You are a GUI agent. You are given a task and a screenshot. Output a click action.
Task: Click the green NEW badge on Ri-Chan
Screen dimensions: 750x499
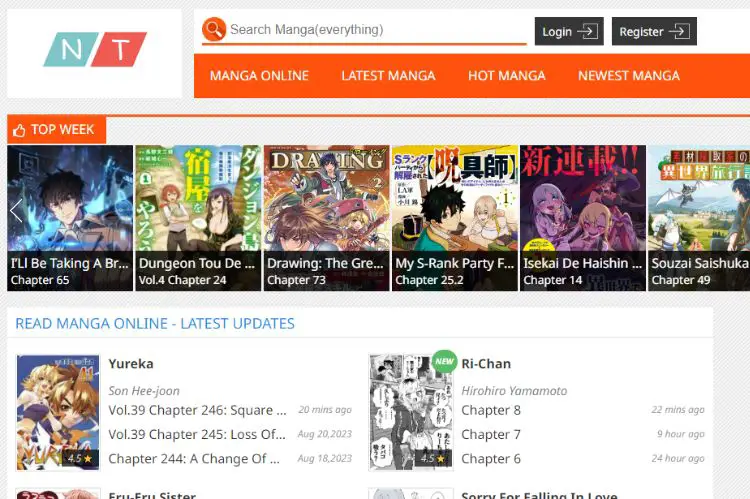[x=444, y=361]
